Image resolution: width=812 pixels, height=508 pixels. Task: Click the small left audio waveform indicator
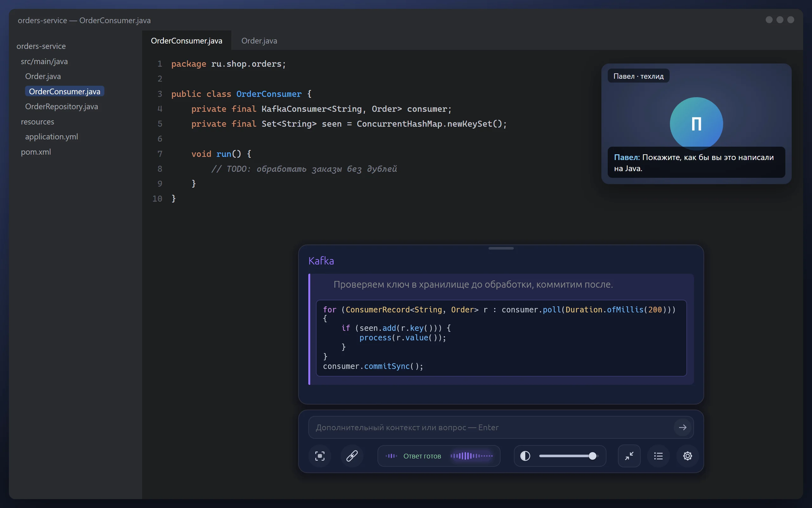391,456
